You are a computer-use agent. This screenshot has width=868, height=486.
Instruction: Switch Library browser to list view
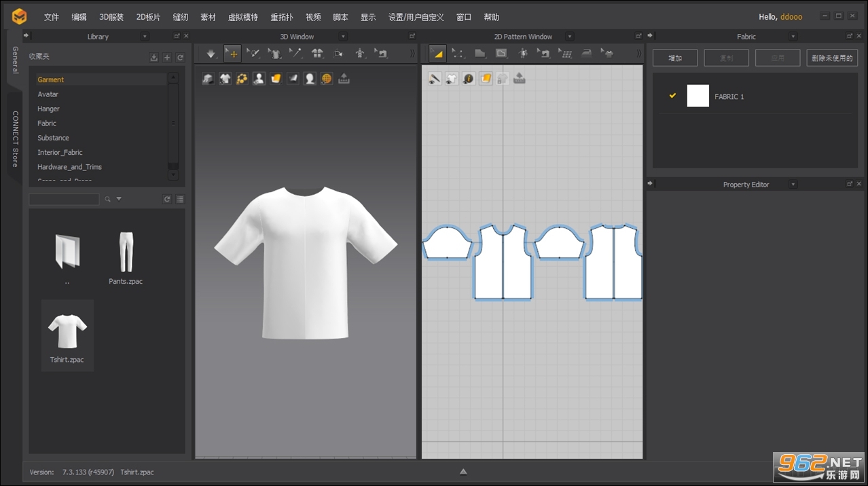(x=180, y=200)
